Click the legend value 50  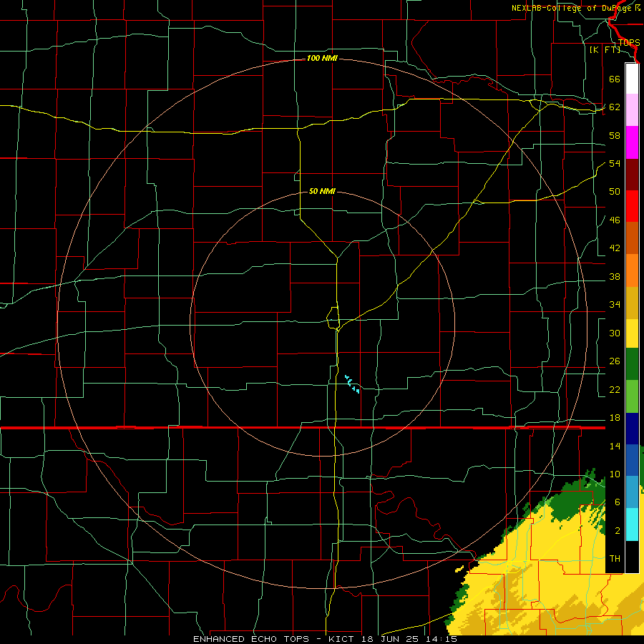(615, 191)
